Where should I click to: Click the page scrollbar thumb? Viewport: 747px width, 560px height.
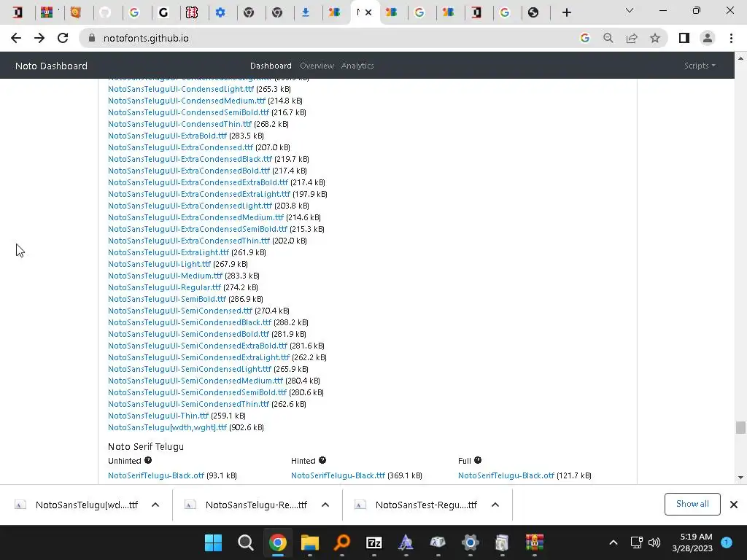[740, 427]
